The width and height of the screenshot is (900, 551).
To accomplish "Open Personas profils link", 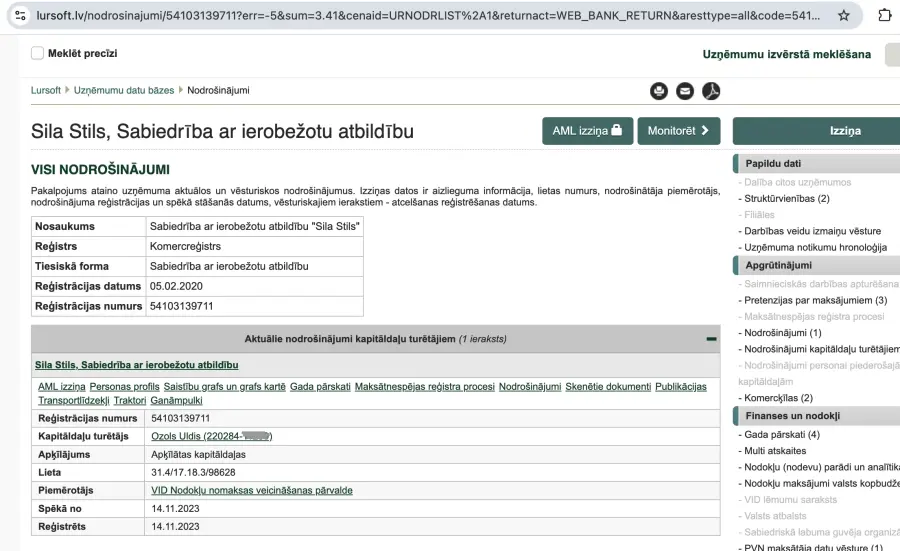I will tap(125, 387).
